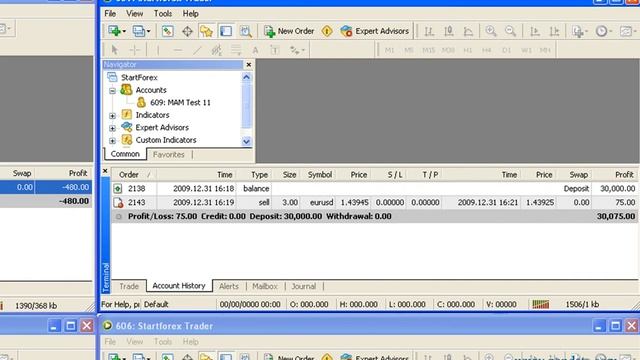This screenshot has height=360, width=640.
Task: Select the Fibonacci Retracement tool
Action: (236, 50)
